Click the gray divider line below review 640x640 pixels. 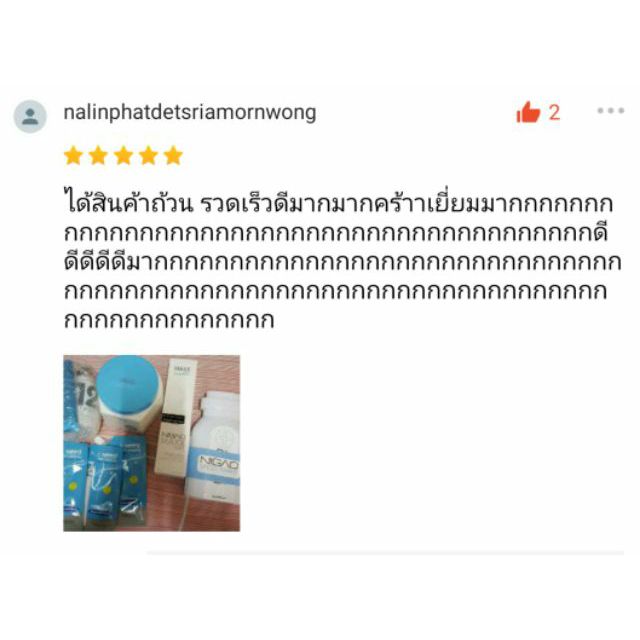[x=385, y=553]
